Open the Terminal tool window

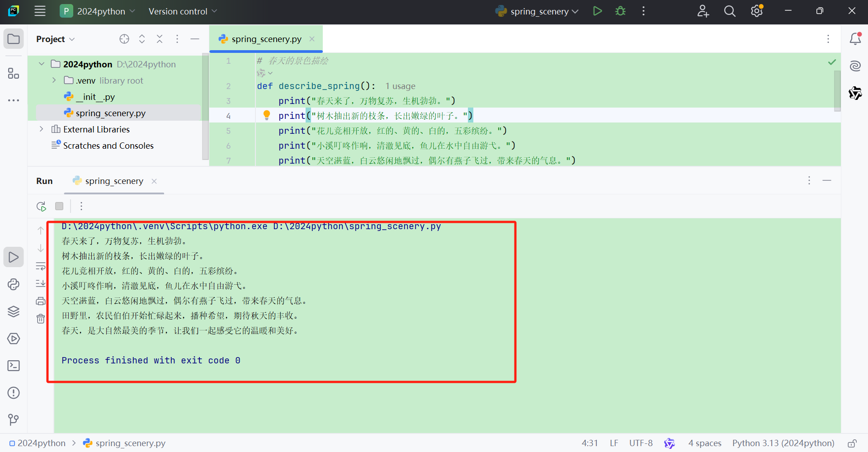(x=14, y=366)
